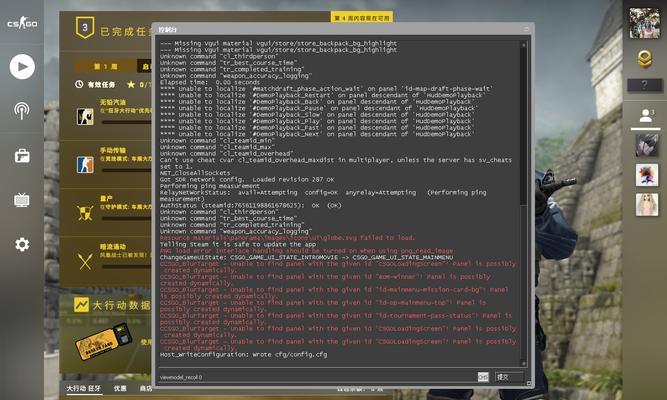
Task: Switch to the 大行动 狂牙 tab
Action: (84, 389)
